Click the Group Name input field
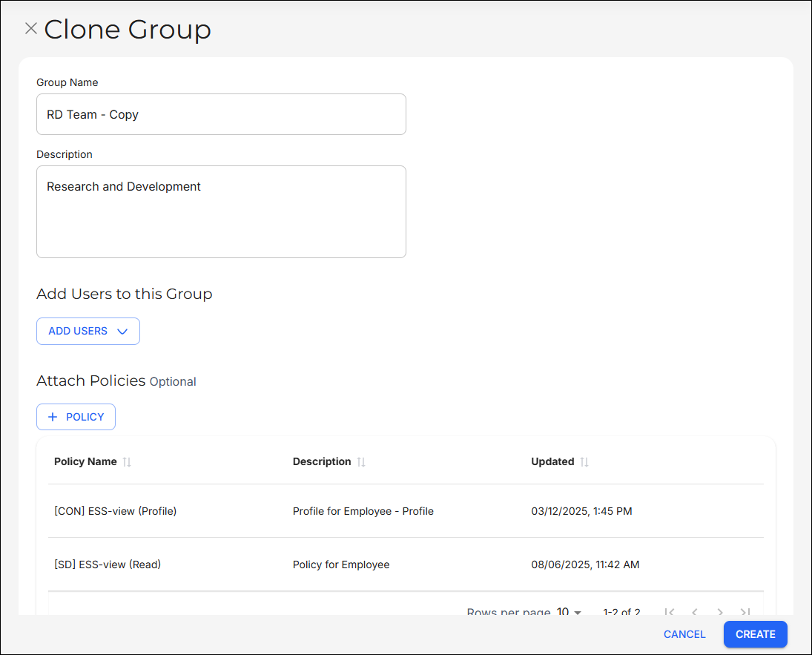 coord(221,114)
